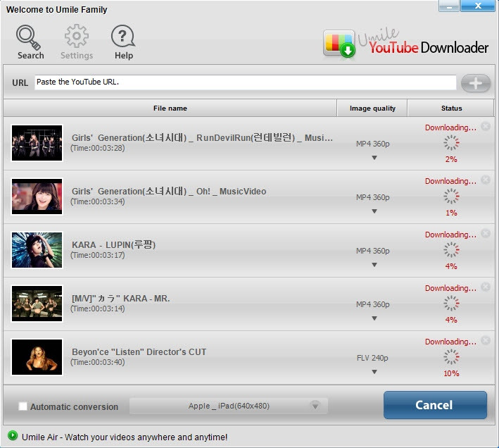Click the RunDevilRun file name text
The width and height of the screenshot is (499, 448).
pyautogui.click(x=202, y=137)
